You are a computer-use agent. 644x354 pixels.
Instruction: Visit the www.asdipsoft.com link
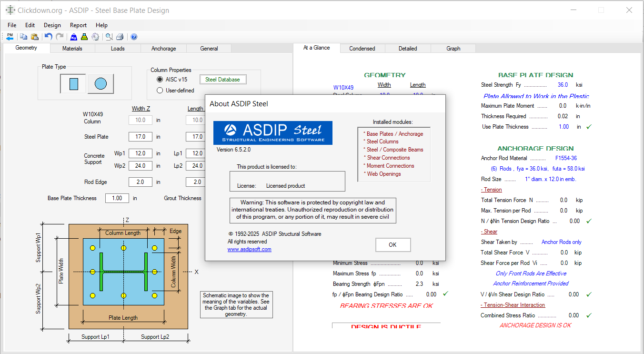(x=249, y=249)
